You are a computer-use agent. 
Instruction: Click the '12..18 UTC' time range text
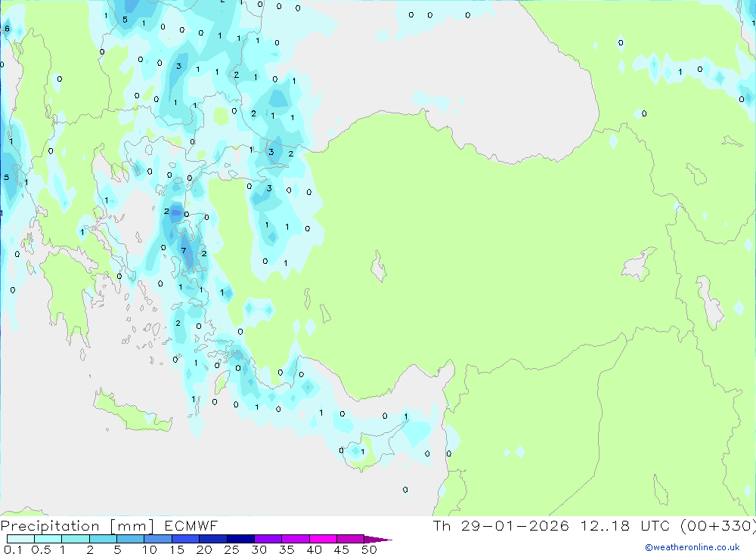pos(625,526)
